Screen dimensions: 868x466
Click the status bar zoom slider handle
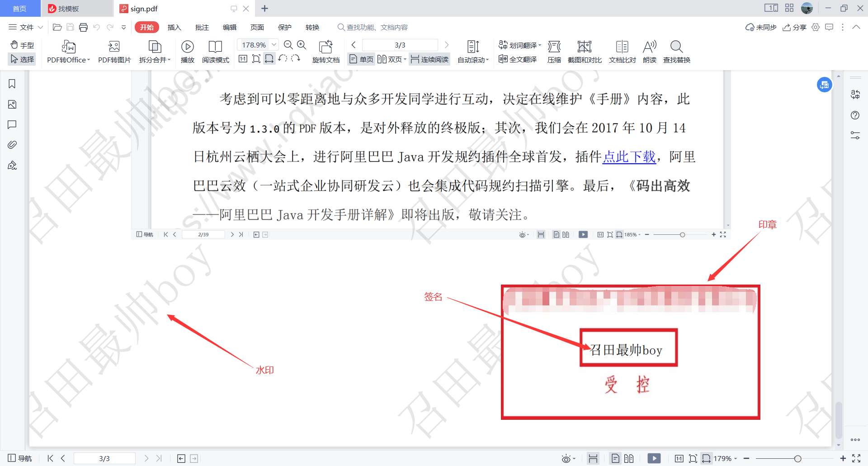(x=798, y=458)
